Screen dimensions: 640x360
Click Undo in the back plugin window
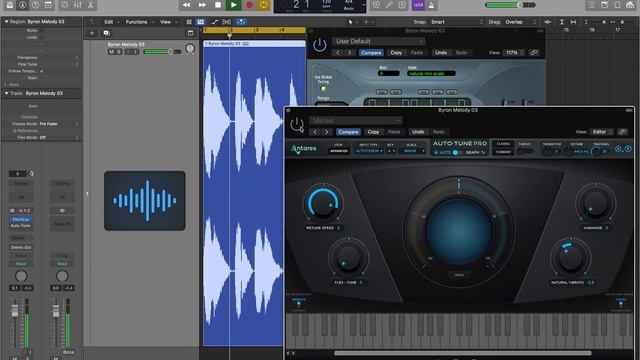[x=441, y=53]
